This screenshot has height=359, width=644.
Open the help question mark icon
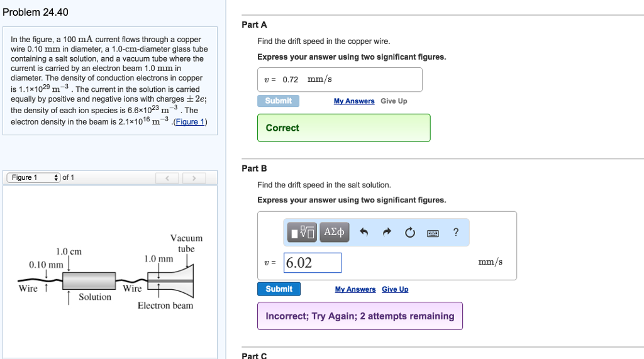[x=456, y=232]
